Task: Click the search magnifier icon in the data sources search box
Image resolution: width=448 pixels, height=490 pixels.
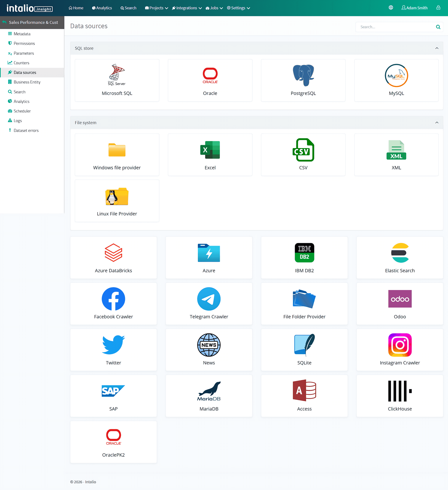Action: (x=438, y=27)
